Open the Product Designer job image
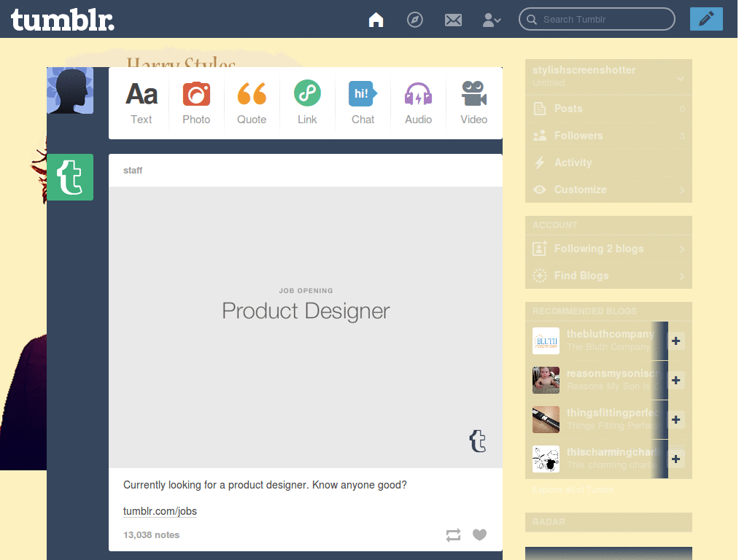 (306, 327)
